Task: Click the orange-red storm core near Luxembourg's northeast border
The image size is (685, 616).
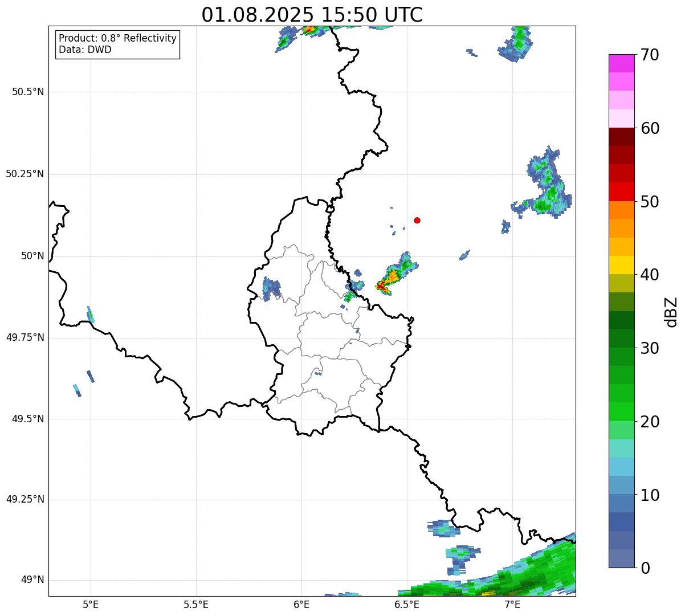Action: 382,285
